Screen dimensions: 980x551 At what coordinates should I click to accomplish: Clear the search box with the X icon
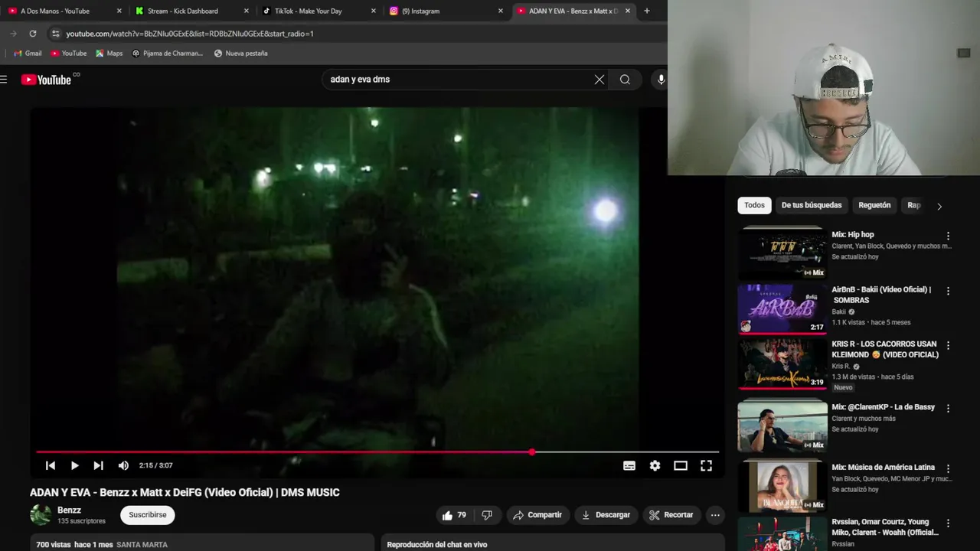pyautogui.click(x=599, y=80)
